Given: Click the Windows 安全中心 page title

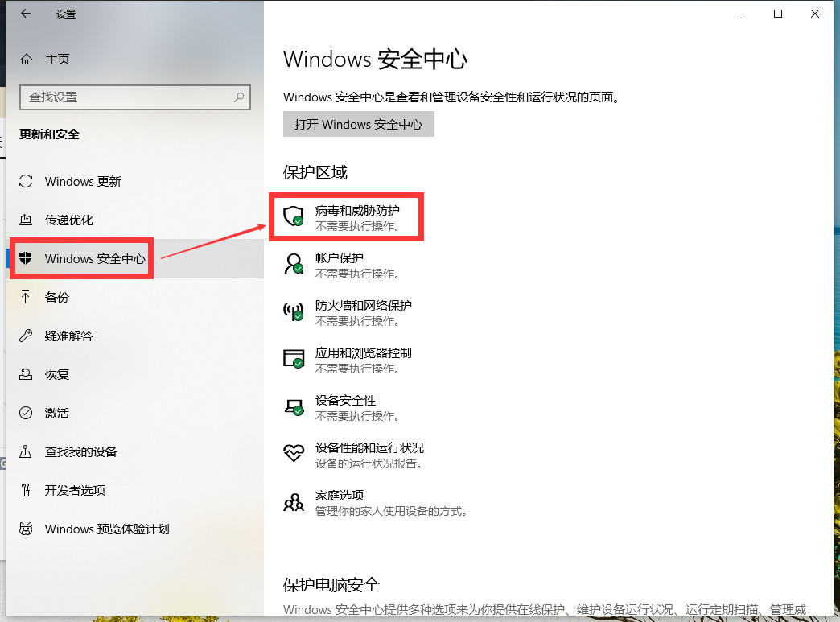Looking at the screenshot, I should coord(375,59).
